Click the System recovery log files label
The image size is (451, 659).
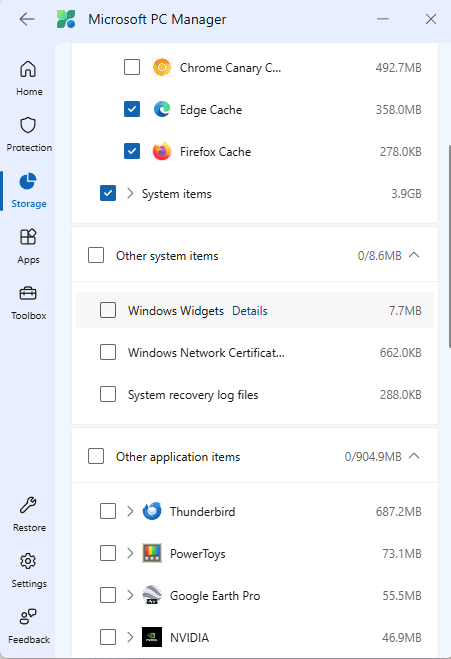tap(193, 395)
